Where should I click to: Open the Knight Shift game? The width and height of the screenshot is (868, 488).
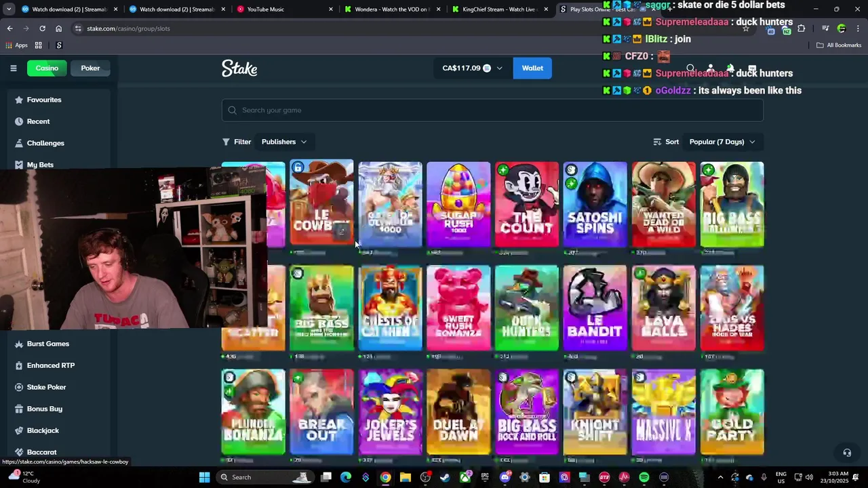coord(595,411)
